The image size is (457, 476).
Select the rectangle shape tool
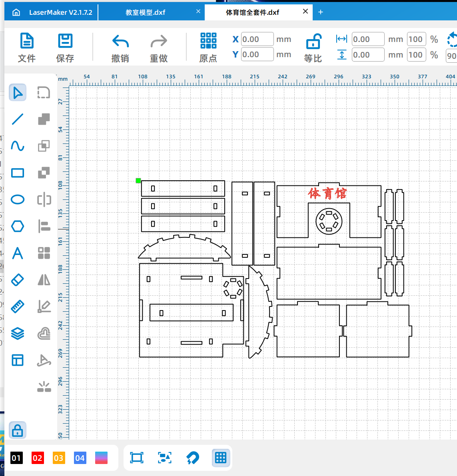point(18,173)
